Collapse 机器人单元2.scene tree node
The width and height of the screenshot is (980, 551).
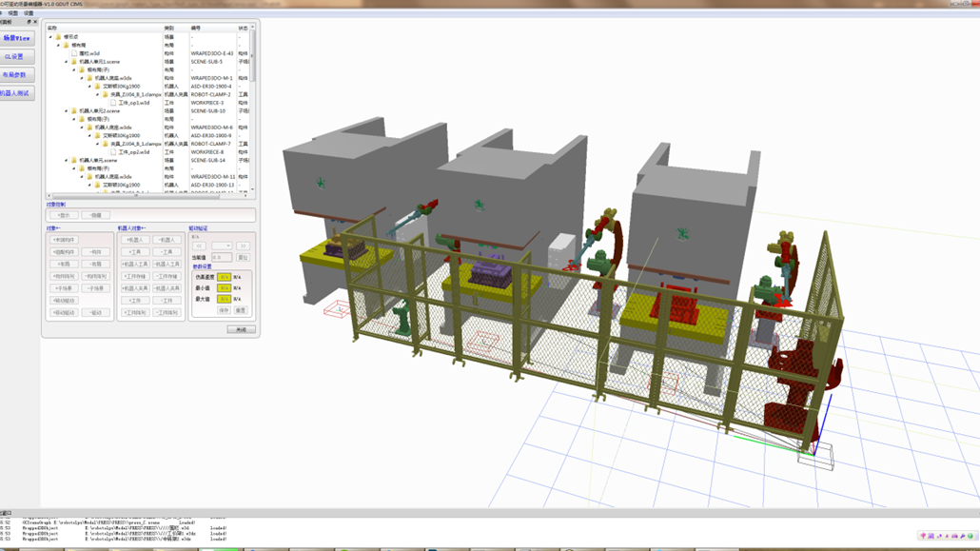tap(67, 110)
